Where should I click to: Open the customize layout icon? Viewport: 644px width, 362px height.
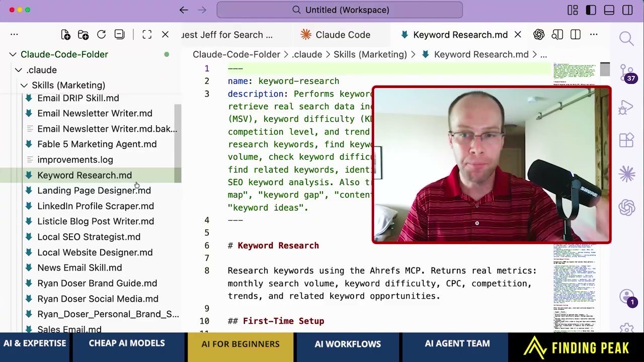click(573, 10)
